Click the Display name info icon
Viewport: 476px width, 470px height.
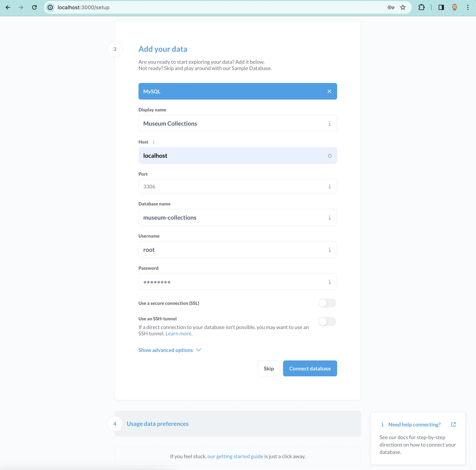pos(329,123)
